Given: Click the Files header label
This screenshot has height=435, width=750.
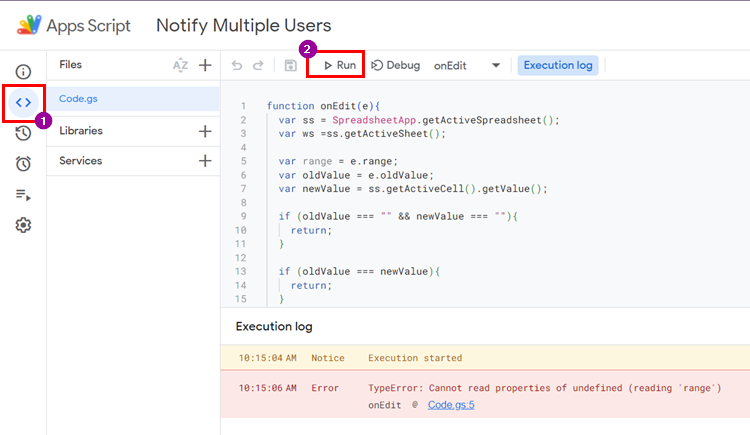Looking at the screenshot, I should coord(70,65).
